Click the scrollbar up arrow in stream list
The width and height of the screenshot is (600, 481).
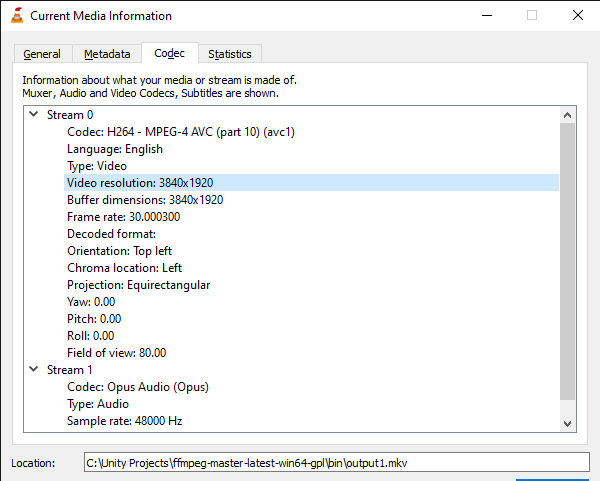coord(567,115)
